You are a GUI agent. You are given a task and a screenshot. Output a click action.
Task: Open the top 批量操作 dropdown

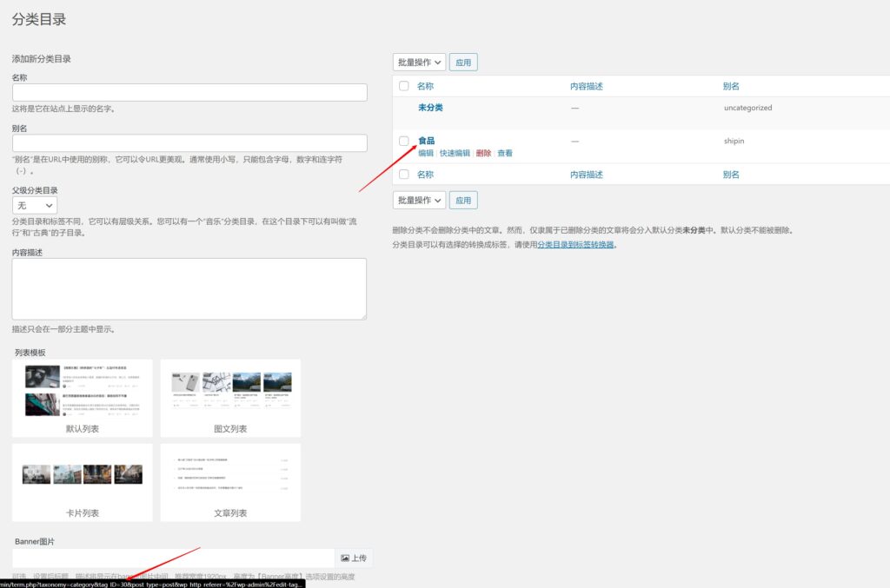coord(419,63)
